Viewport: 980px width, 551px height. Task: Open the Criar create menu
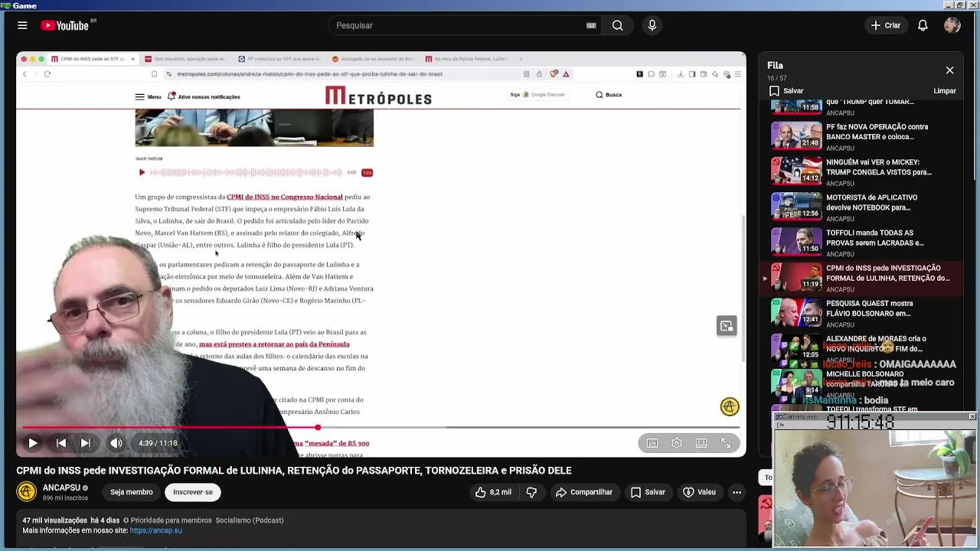point(886,25)
